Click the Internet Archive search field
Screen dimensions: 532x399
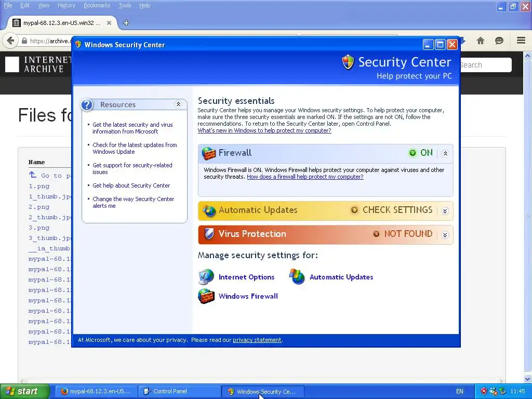(x=485, y=65)
